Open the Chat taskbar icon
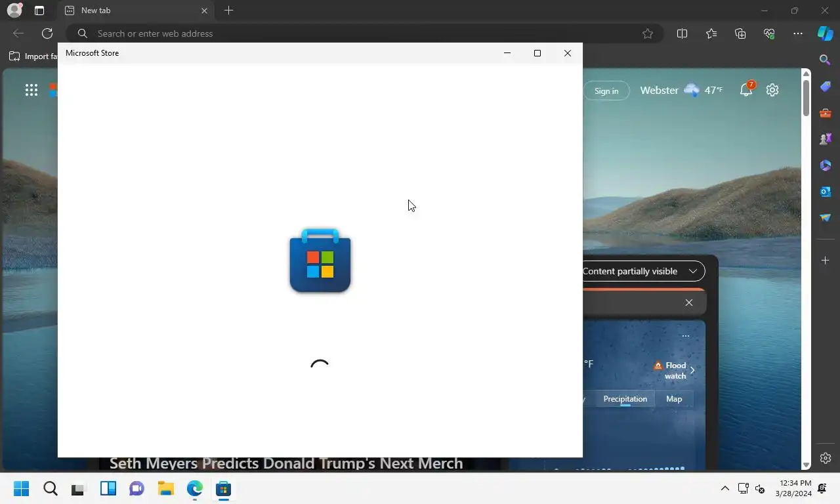 click(x=136, y=488)
